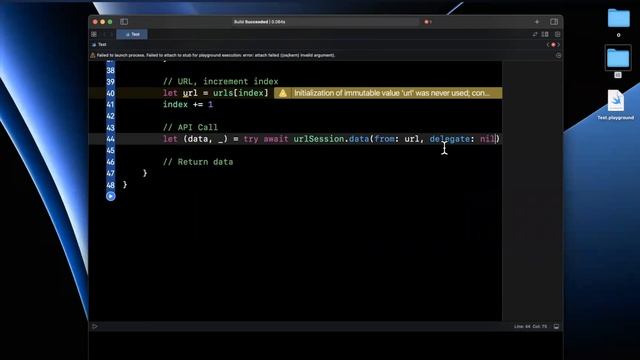Go to previous issue arrow

(x=548, y=44)
